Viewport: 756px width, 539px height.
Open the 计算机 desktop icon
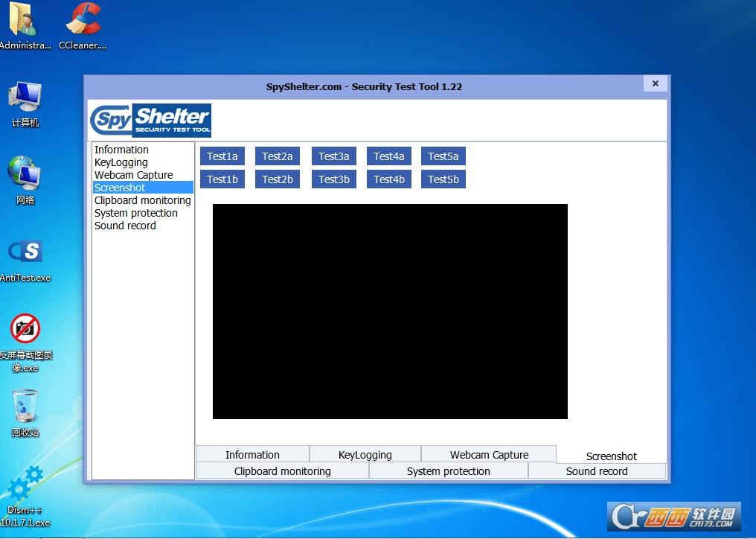point(25,104)
